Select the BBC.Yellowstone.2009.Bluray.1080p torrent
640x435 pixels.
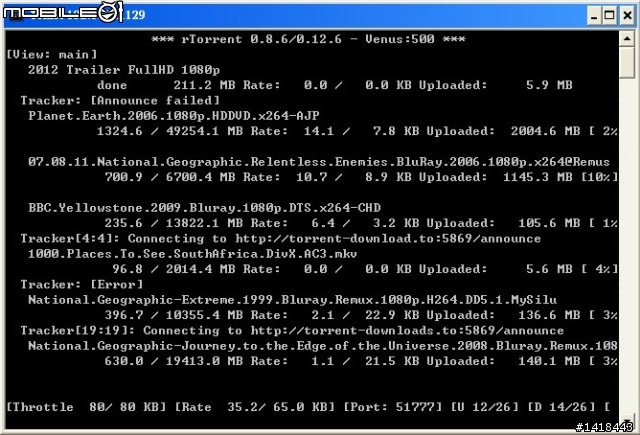pyautogui.click(x=204, y=208)
